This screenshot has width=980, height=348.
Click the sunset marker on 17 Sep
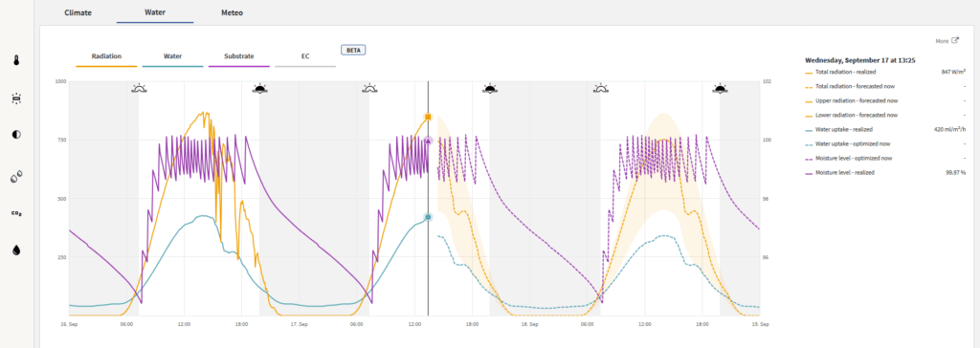click(490, 88)
